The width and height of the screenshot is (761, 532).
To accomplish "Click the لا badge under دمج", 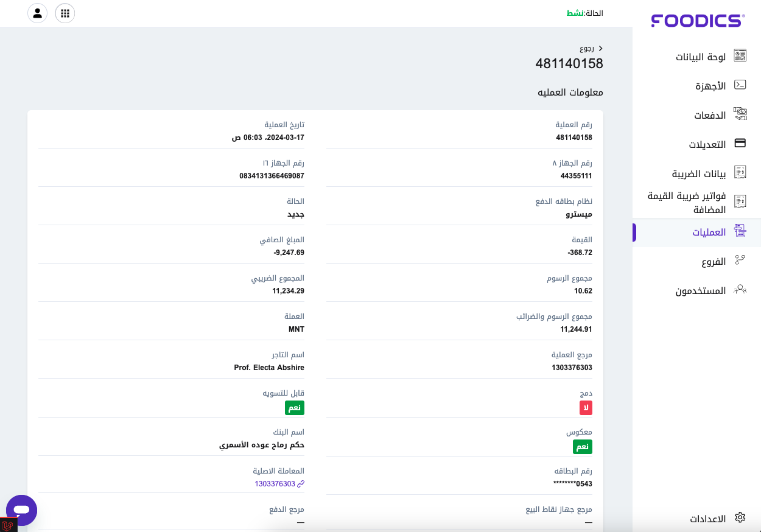I will click(586, 408).
